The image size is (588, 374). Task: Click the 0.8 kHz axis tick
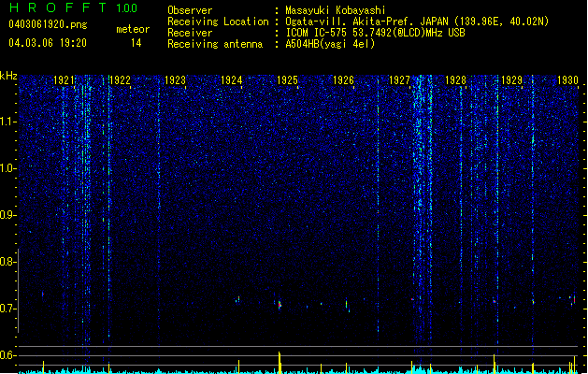tap(8, 262)
